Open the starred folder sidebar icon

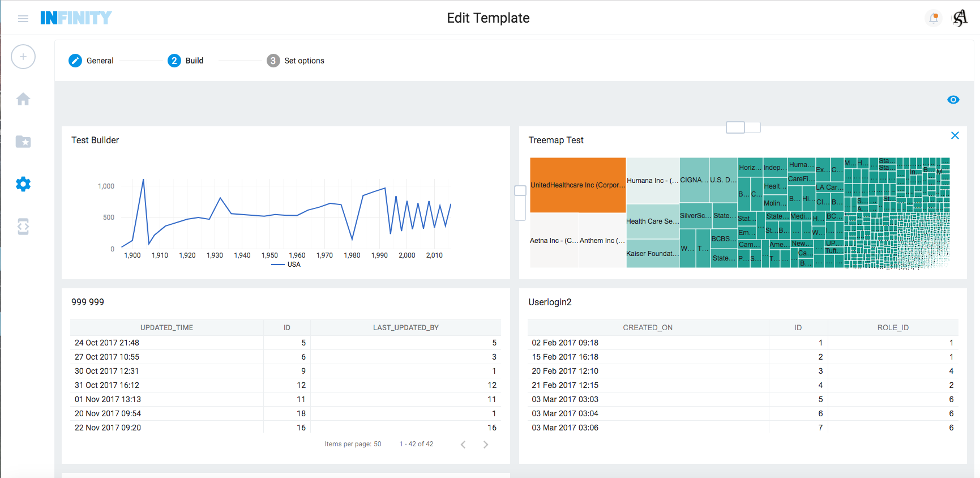click(x=23, y=142)
